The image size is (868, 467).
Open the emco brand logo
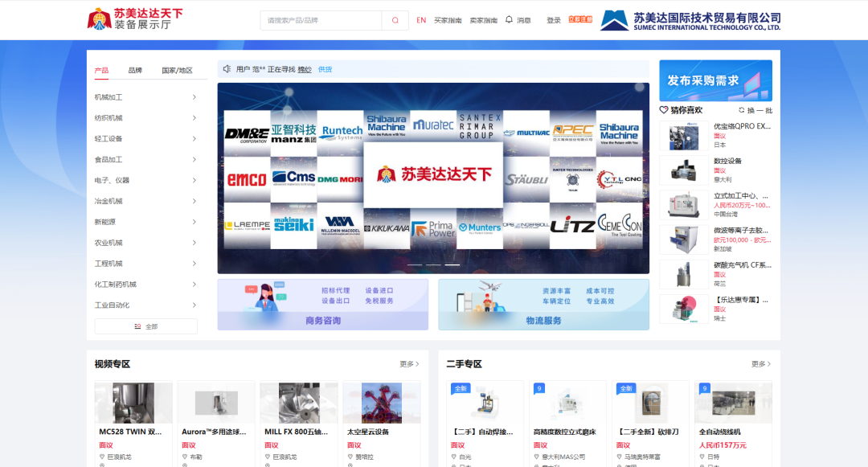pos(247,179)
